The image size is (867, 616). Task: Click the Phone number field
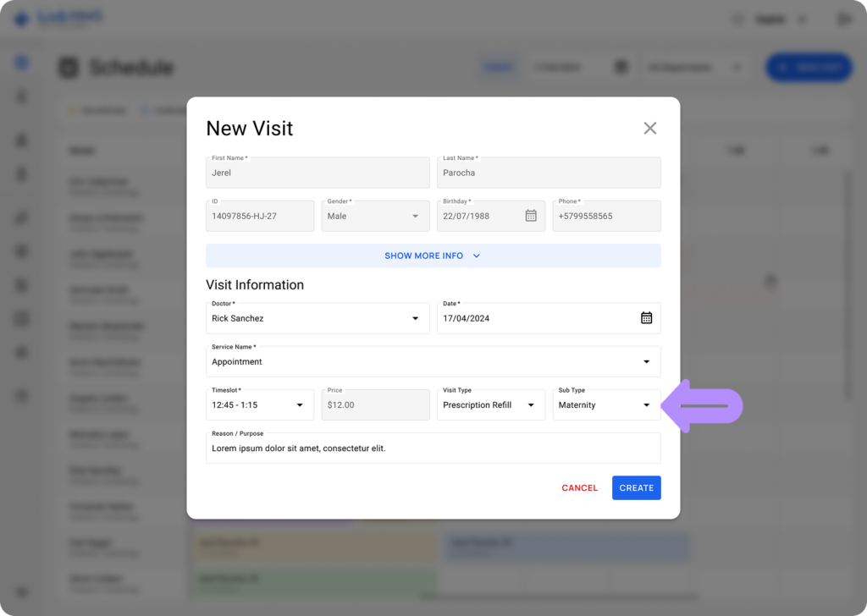click(x=606, y=216)
